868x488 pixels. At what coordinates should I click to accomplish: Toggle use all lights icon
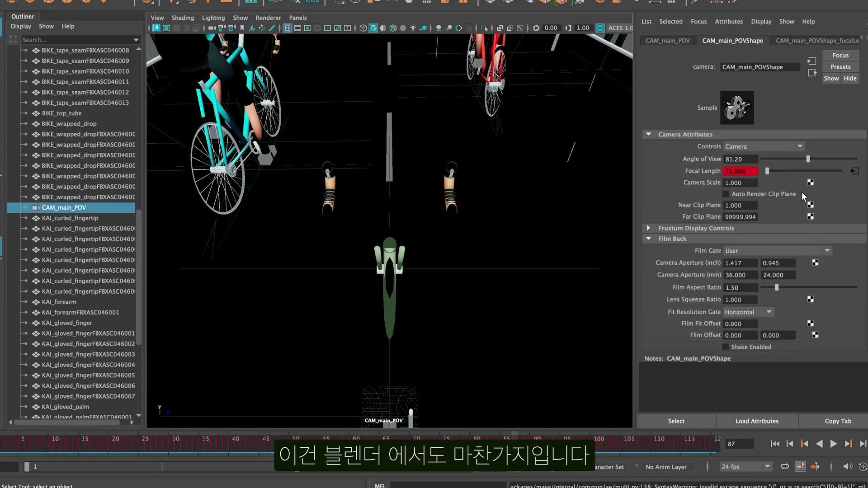tap(413, 28)
